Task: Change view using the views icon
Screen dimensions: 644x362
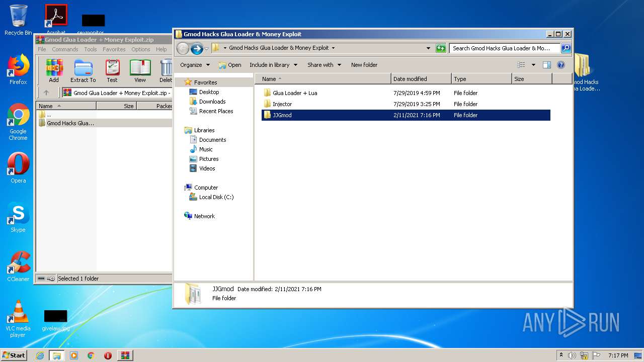Action: click(x=521, y=65)
